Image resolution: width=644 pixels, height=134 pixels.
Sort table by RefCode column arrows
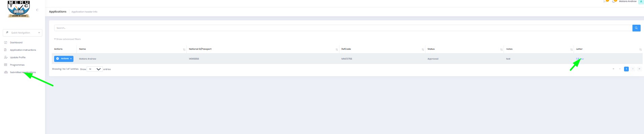(x=423, y=49)
